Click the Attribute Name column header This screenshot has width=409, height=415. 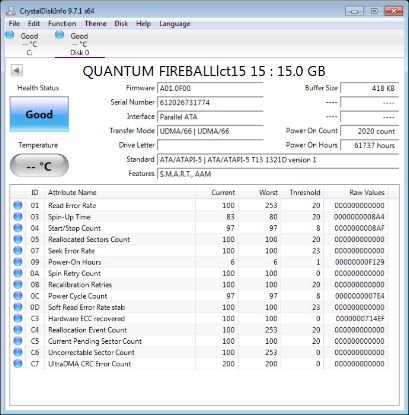[x=119, y=192]
